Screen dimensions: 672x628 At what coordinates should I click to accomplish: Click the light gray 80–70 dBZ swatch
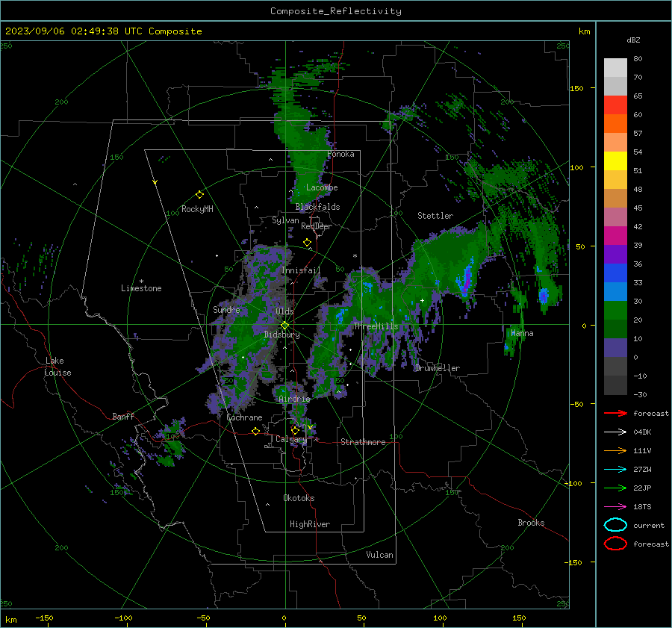coord(615,68)
